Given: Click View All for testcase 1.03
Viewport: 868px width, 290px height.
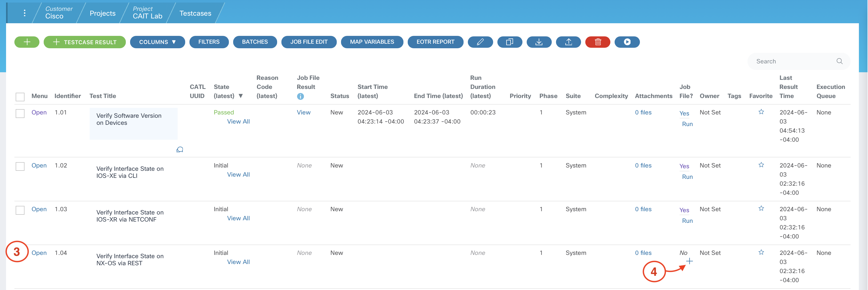Looking at the screenshot, I should 238,218.
